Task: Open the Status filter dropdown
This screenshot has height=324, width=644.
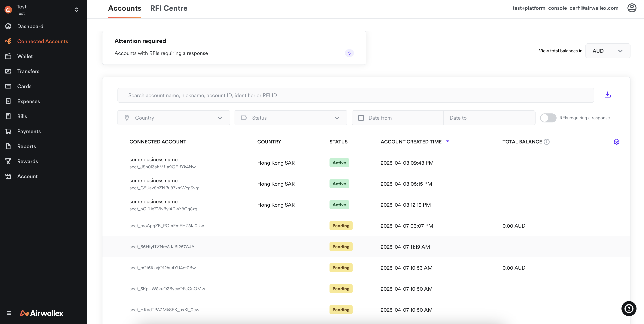Action: tap(290, 118)
